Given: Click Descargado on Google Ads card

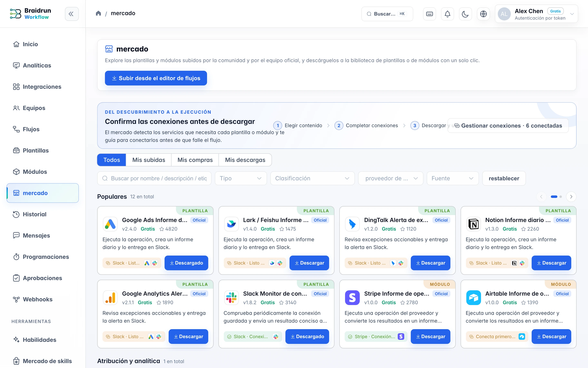Looking at the screenshot, I should pos(186,263).
